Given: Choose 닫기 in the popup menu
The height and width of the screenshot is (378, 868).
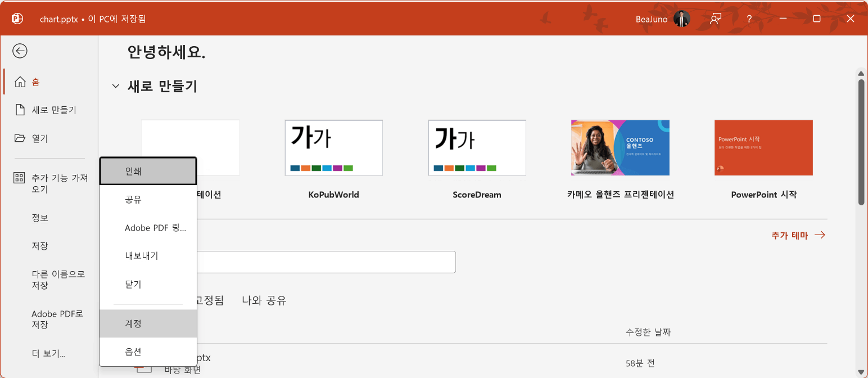Looking at the screenshot, I should pos(148,284).
